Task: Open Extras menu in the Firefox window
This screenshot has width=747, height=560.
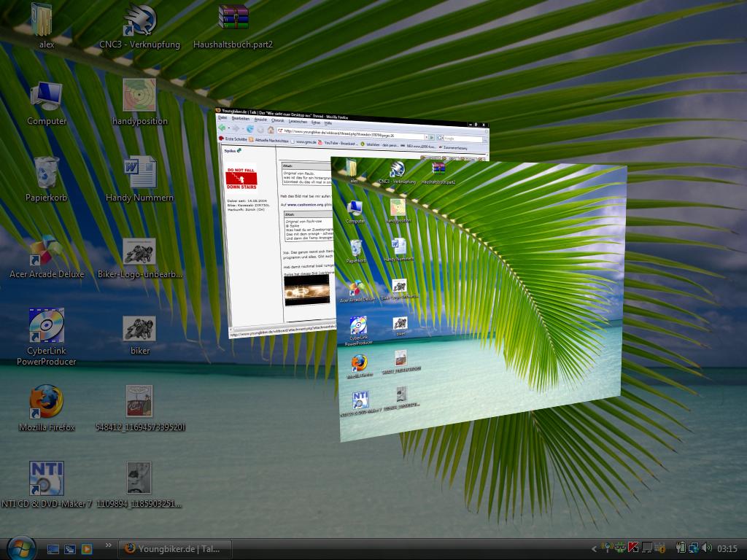Action: coord(316,122)
